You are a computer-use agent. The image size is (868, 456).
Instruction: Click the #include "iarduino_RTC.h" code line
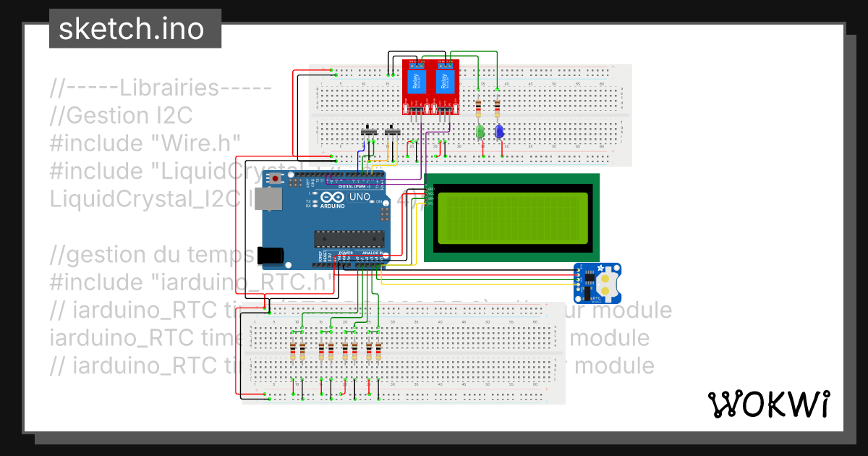pyautogui.click(x=191, y=282)
